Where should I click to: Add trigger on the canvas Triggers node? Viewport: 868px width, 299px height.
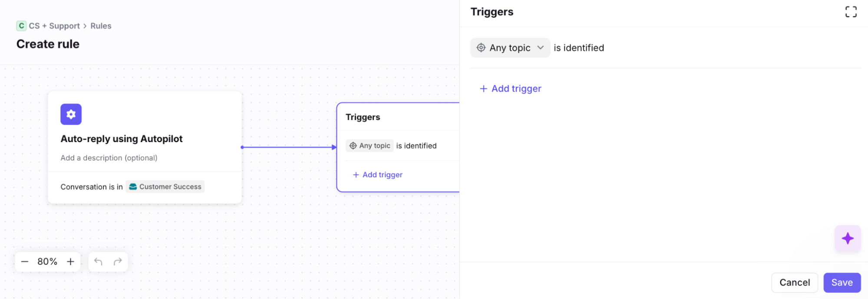378,175
